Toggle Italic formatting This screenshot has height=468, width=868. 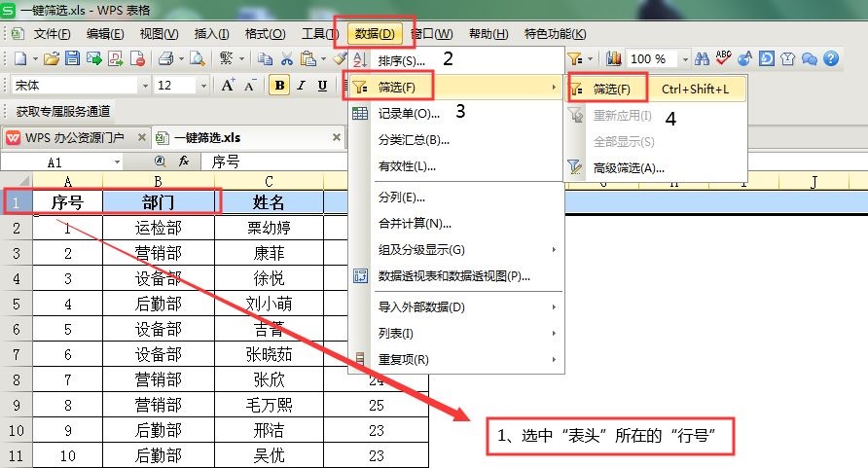[301, 86]
